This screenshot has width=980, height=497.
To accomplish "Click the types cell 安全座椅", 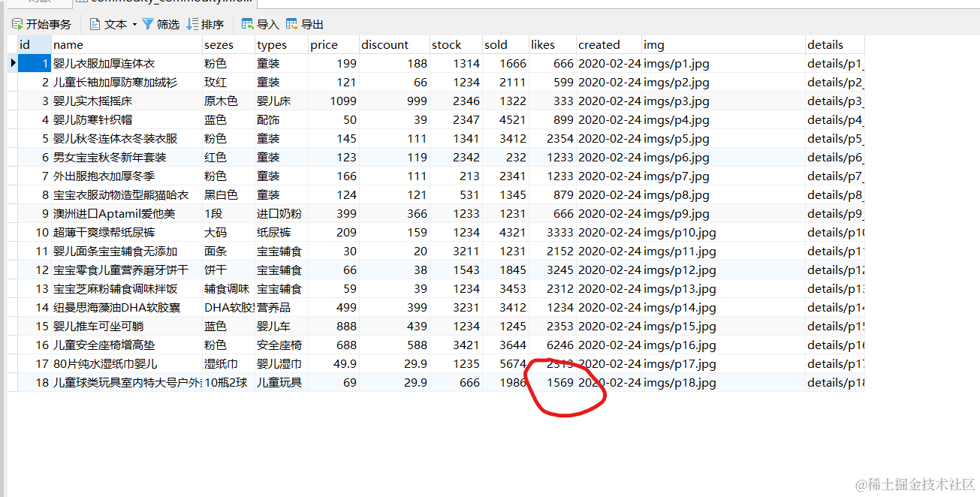I will (281, 345).
